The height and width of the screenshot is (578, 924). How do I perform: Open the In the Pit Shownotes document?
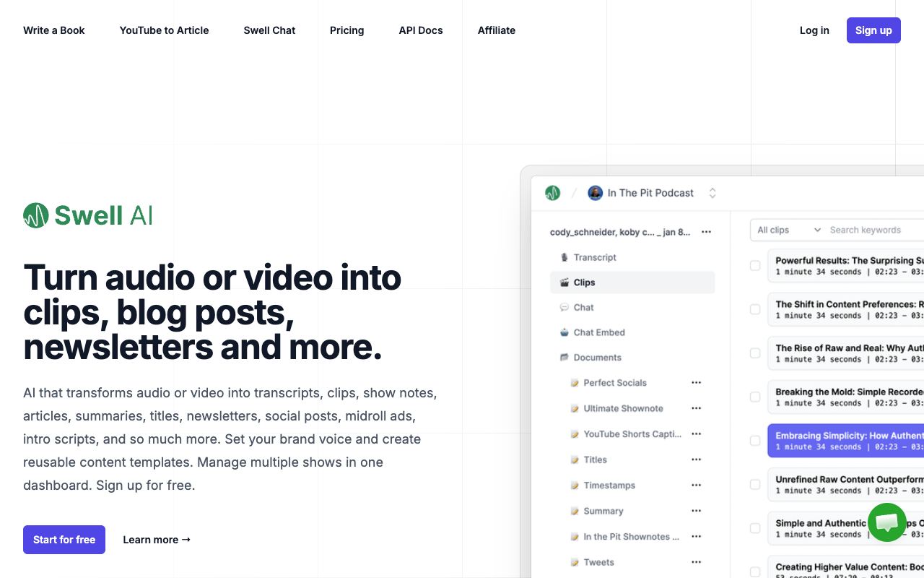[x=631, y=537]
